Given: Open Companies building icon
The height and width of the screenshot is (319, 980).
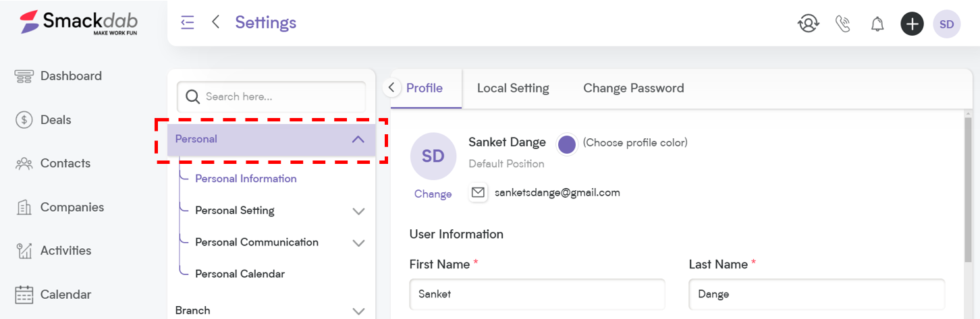Looking at the screenshot, I should 24,207.
